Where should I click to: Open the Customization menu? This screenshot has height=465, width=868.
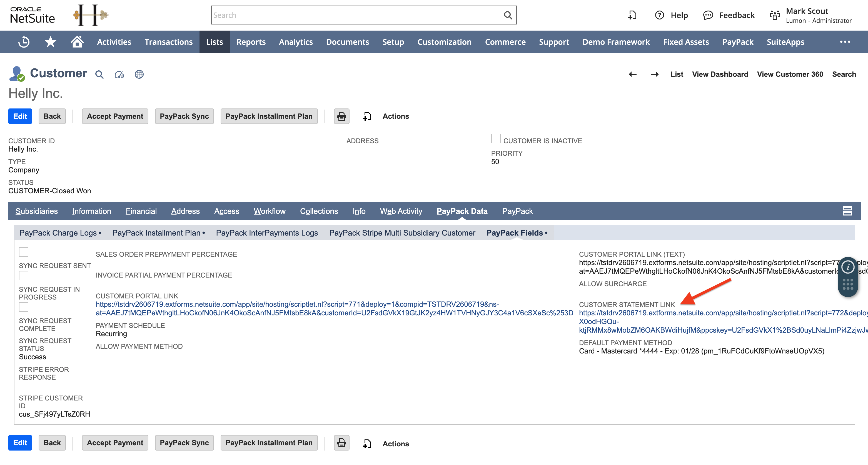[445, 42]
